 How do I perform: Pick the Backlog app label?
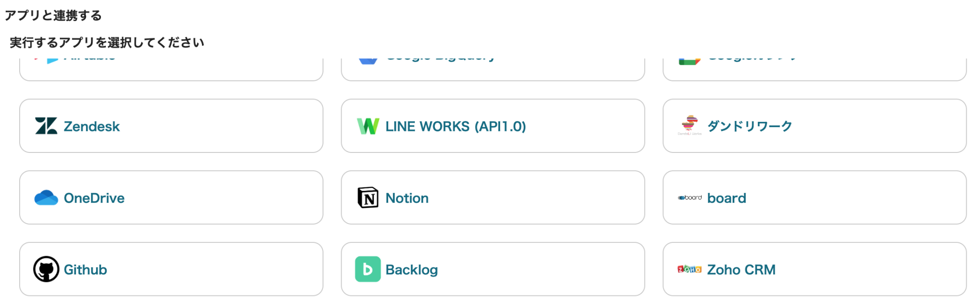tap(412, 270)
